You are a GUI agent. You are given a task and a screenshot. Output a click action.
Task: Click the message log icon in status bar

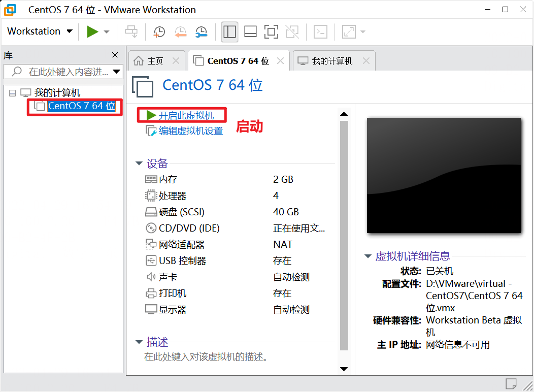511,384
